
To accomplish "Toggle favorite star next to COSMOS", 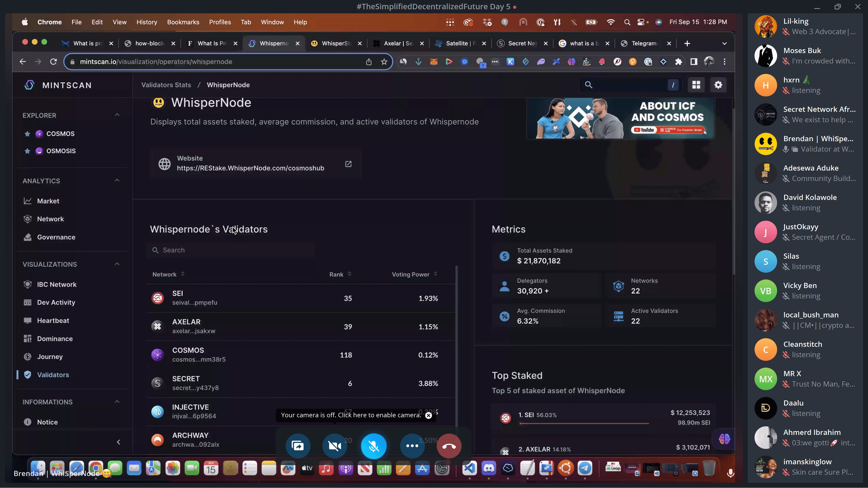I will click(x=27, y=134).
